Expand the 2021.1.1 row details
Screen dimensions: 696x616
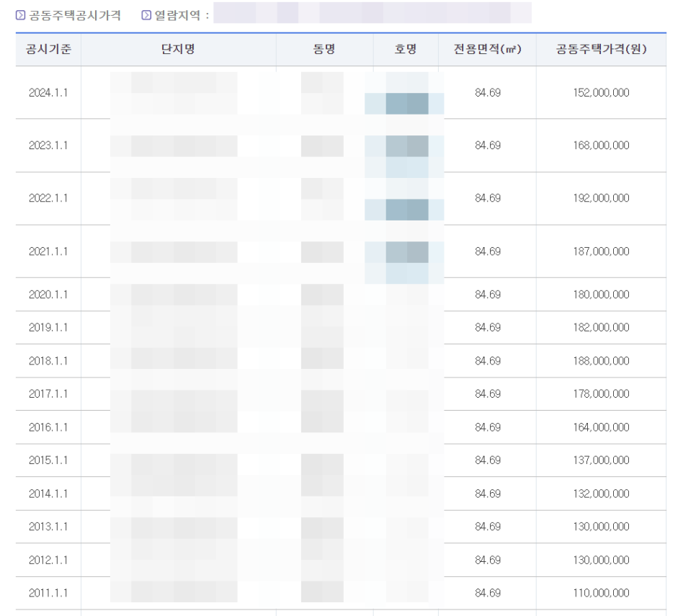(48, 251)
